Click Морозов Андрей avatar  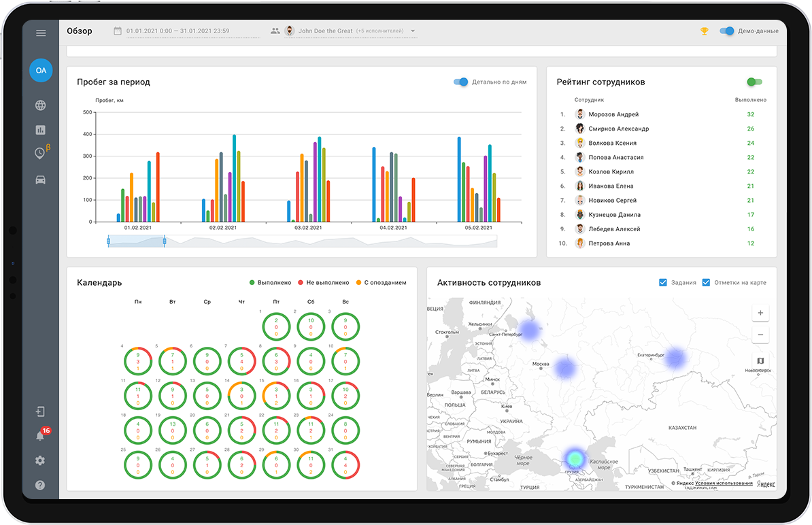[580, 114]
